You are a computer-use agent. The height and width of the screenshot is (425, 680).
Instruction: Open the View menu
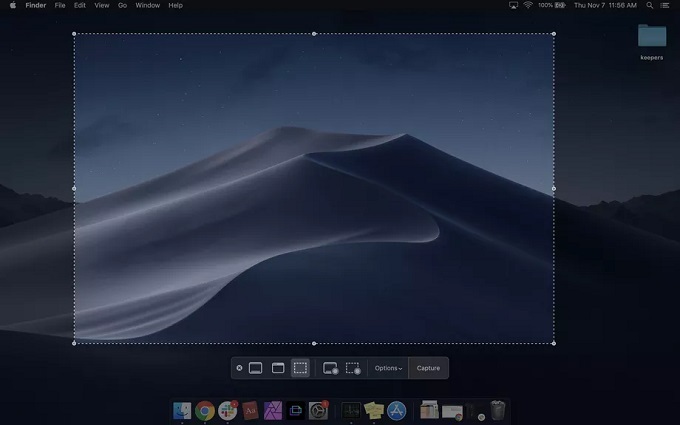102,5
